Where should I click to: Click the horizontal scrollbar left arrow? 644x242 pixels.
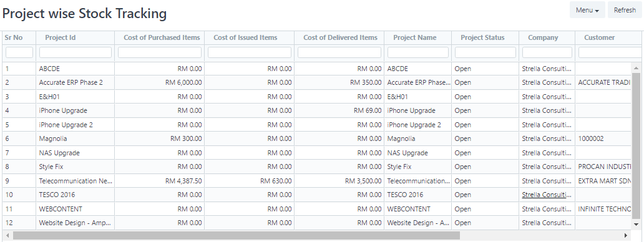(7, 235)
